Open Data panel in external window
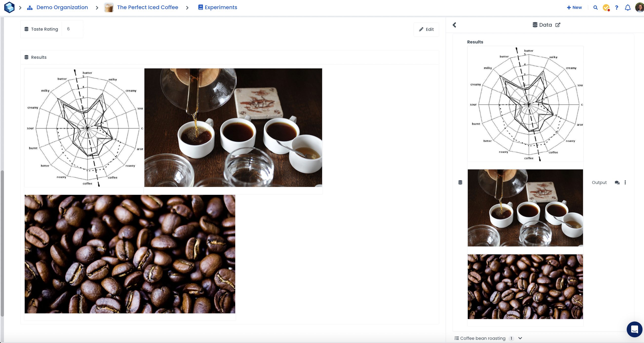 (558, 25)
